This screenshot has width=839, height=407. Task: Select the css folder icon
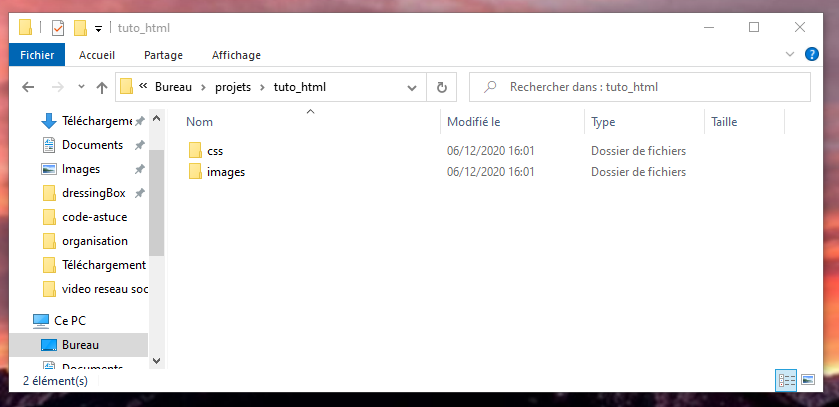click(195, 150)
